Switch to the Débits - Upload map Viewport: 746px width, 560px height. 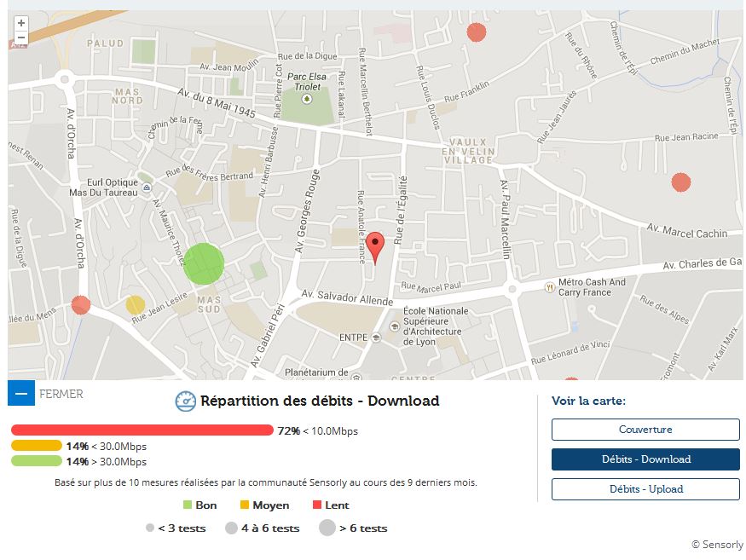645,489
